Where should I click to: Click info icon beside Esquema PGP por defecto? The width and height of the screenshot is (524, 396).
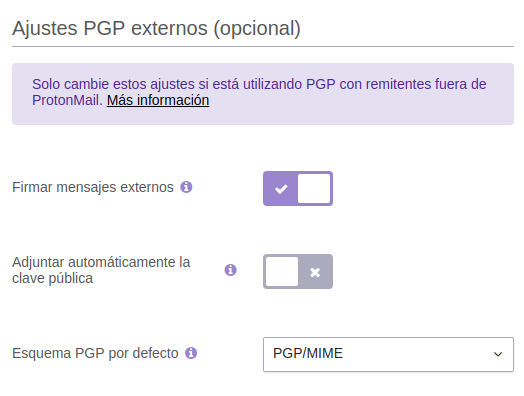point(191,353)
